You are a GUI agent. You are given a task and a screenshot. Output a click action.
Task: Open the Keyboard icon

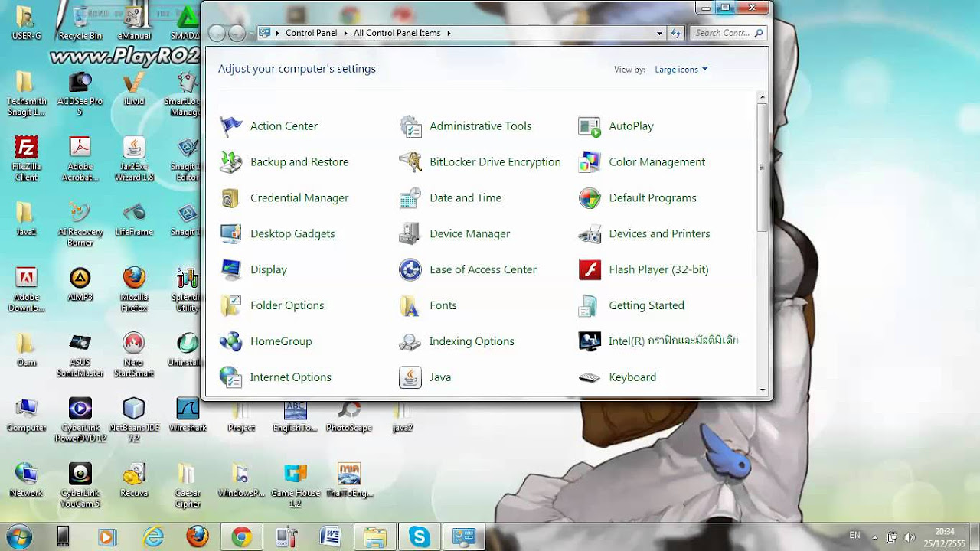pyautogui.click(x=590, y=377)
